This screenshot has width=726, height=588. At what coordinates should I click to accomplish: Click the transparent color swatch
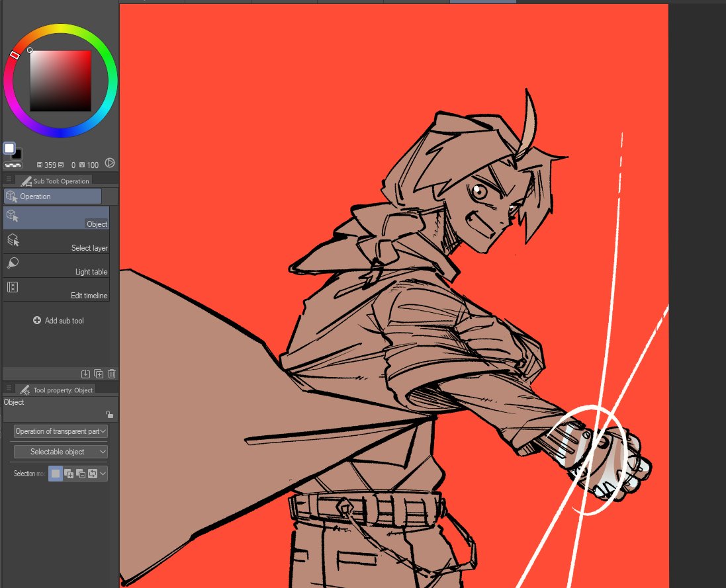13,165
